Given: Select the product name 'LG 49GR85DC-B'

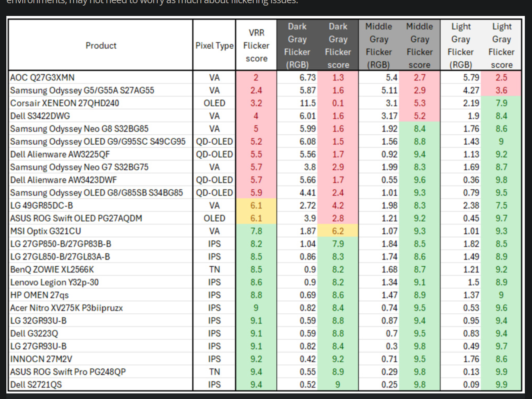Looking at the screenshot, I should (x=41, y=205).
